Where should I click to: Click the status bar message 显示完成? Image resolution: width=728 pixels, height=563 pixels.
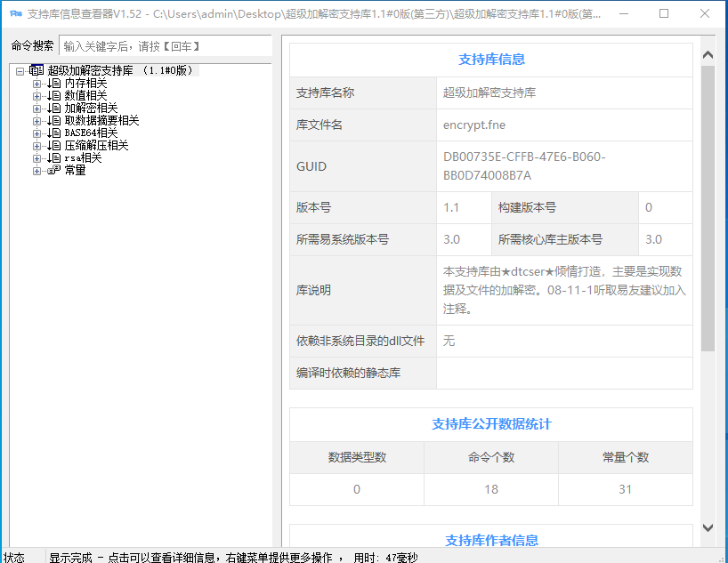tap(71, 557)
